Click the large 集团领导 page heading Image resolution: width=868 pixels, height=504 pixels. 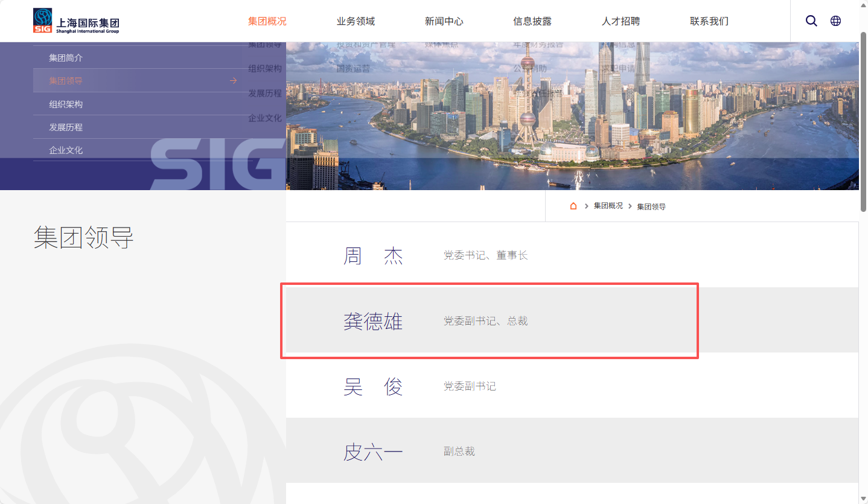click(x=83, y=238)
